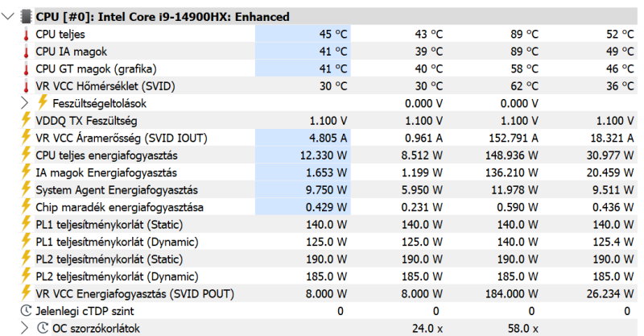The height and width of the screenshot is (336, 644).
Task: Click the 26.234 W VR VCC average value
Action: [610, 293]
